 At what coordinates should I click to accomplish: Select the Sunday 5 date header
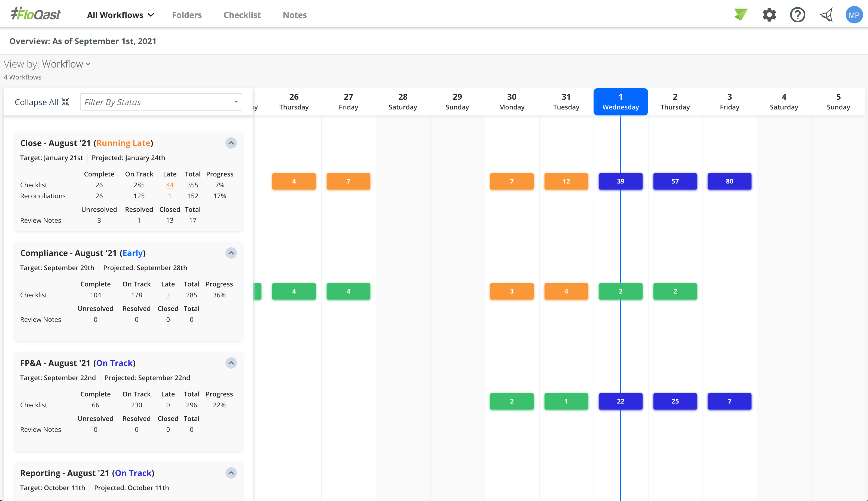[838, 102]
